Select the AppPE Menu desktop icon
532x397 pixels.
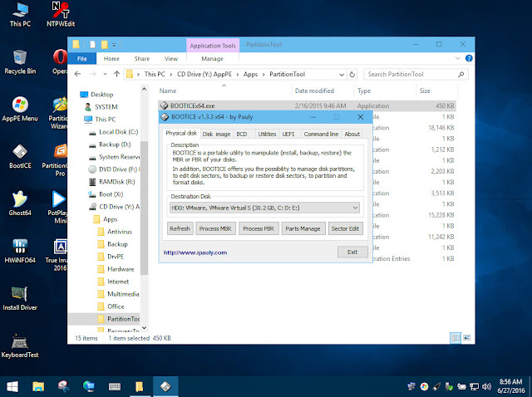[x=20, y=109]
